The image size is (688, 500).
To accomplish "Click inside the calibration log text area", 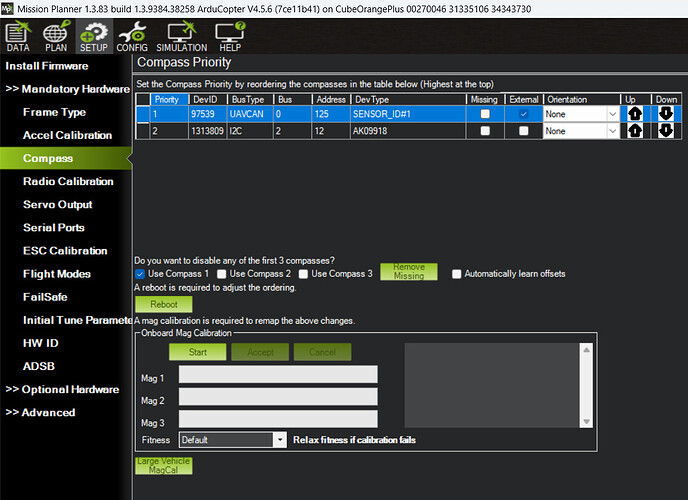I will pos(492,386).
